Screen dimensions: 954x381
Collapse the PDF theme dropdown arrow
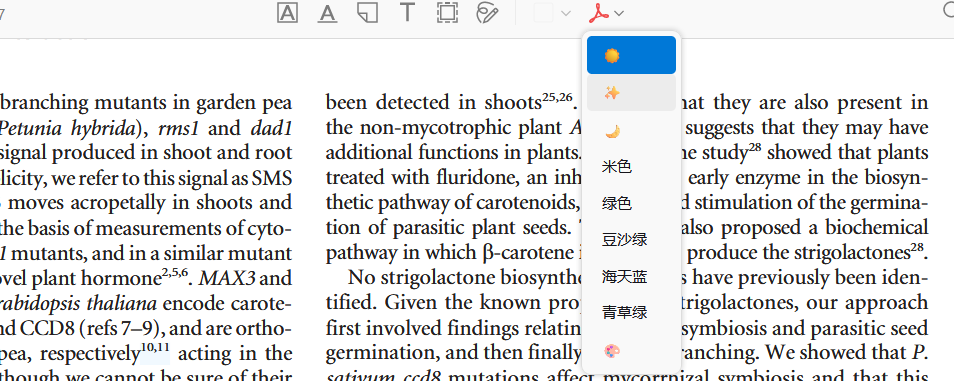coord(619,13)
